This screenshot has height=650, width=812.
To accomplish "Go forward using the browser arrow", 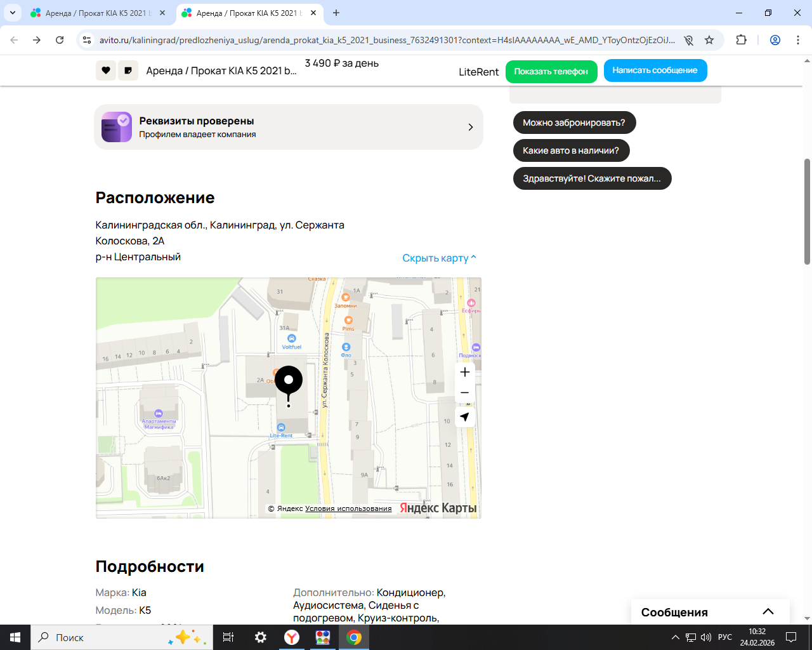I will (37, 40).
